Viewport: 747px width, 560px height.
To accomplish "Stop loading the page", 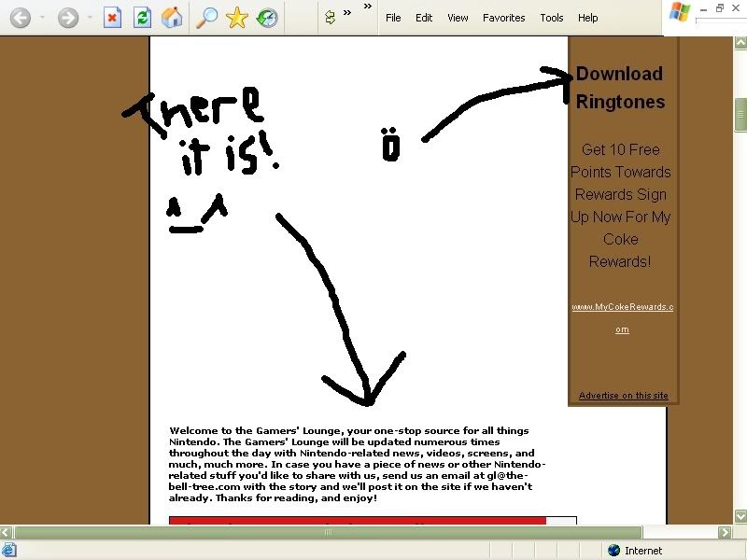I will [113, 18].
